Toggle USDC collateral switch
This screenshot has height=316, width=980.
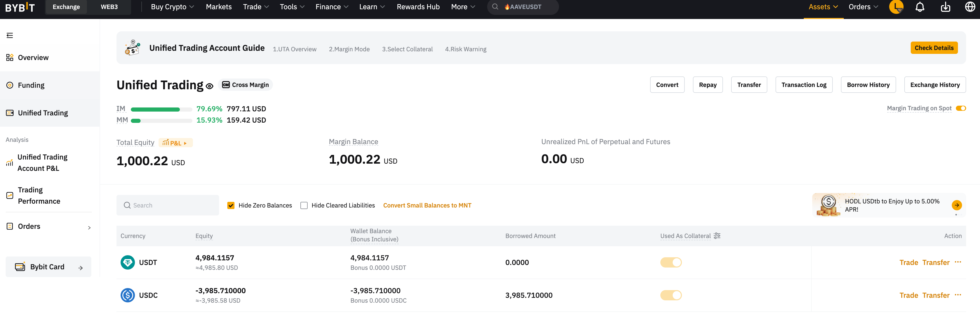pyautogui.click(x=671, y=295)
